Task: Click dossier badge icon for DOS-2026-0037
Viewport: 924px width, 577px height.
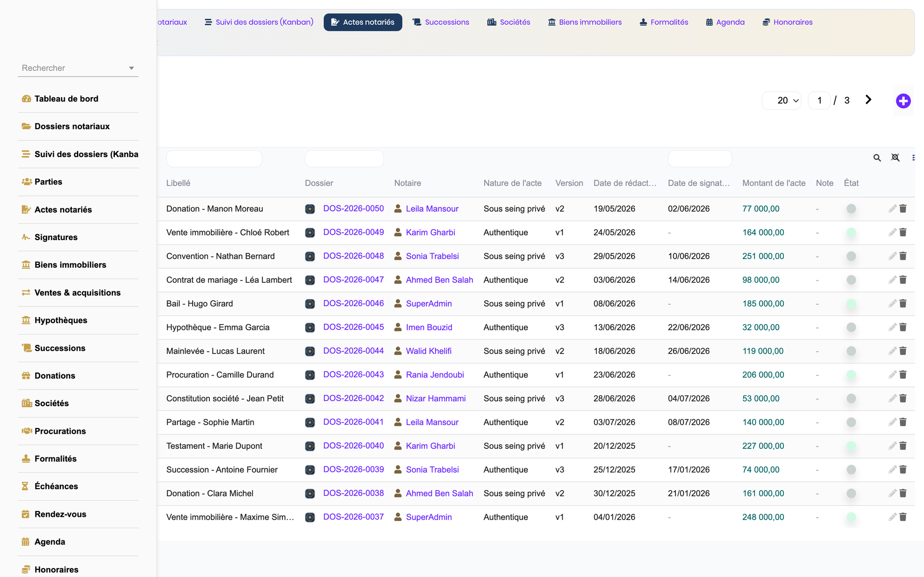Action: [x=310, y=517]
